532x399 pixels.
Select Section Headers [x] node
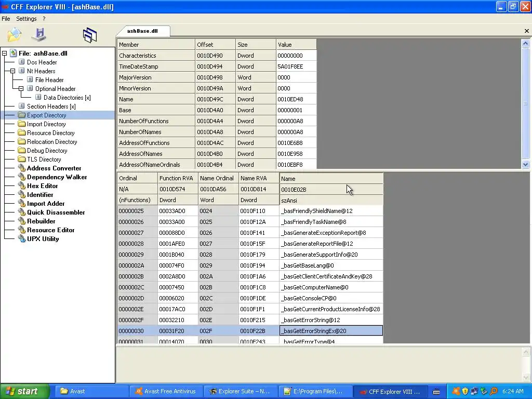pyautogui.click(x=51, y=106)
